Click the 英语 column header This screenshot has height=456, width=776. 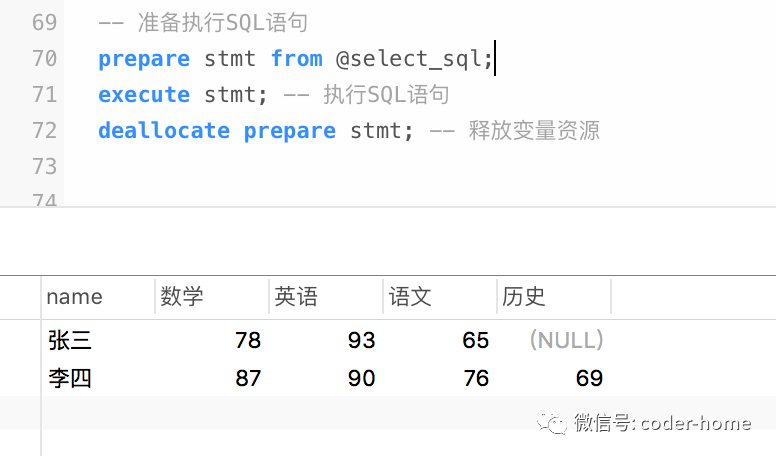[296, 297]
